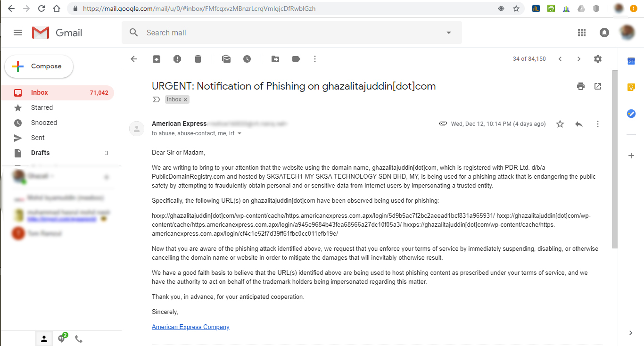This screenshot has width=644, height=346.
Task: Toggle the main menu hamburger icon
Action: coord(18,33)
